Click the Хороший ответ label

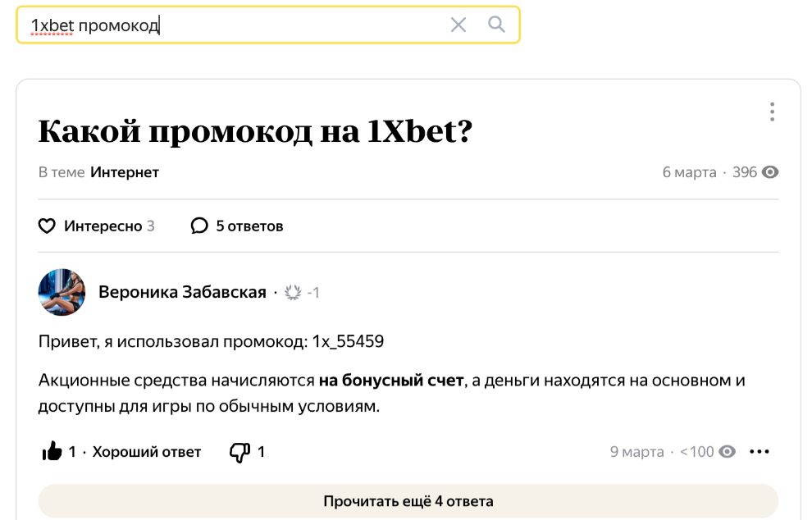click(146, 451)
